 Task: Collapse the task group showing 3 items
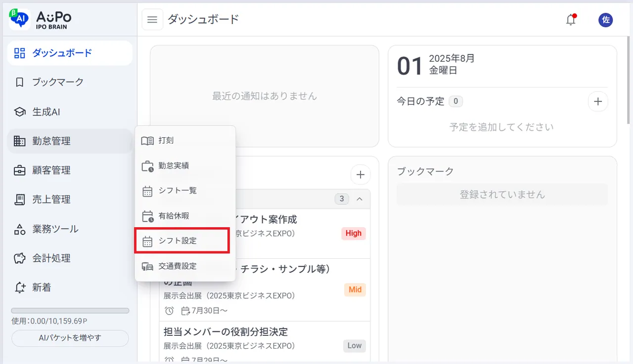[360, 199]
